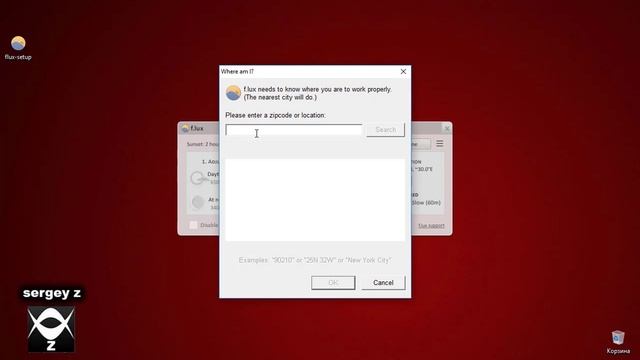Screen dimensions: 640x360
Task: Click the Daytime sun icon in f.lux window
Action: pos(198,178)
